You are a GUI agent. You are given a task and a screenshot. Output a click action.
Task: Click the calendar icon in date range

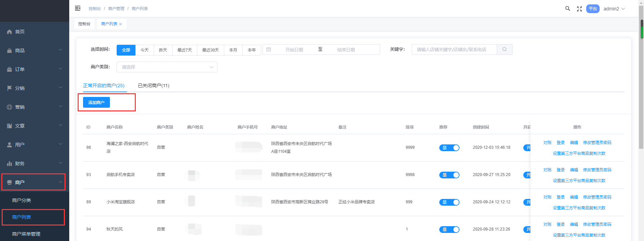tap(269, 49)
